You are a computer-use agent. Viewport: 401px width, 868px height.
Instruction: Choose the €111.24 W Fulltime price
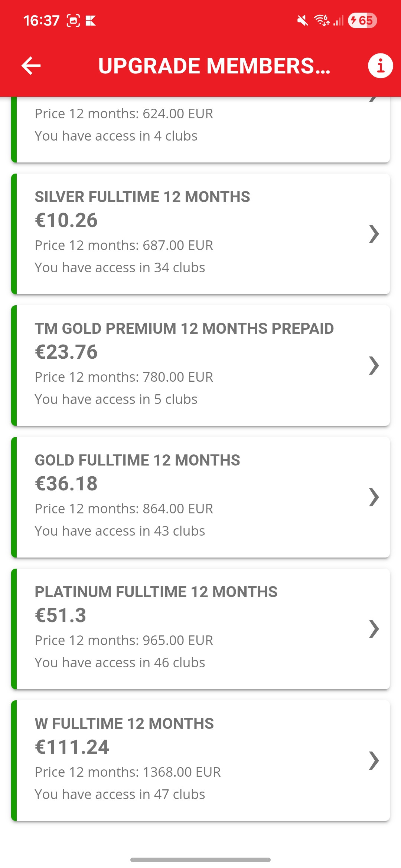point(72,747)
